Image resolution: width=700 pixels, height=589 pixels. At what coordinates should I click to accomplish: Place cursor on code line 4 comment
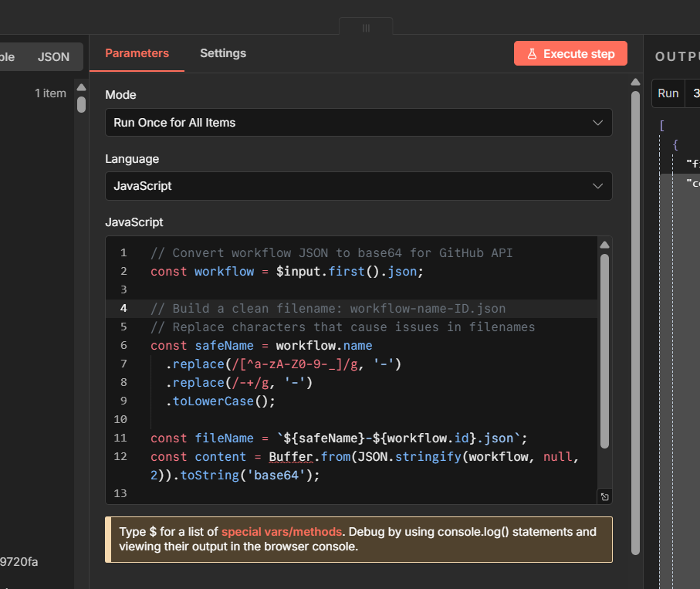coord(328,309)
